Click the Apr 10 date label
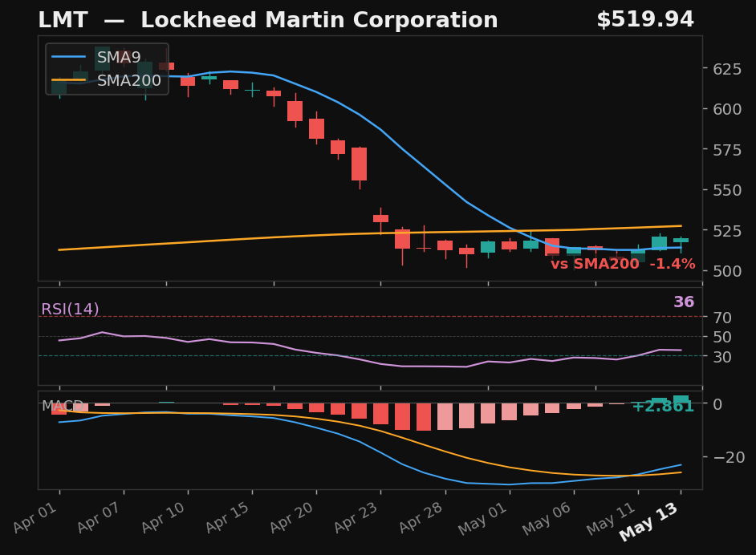The height and width of the screenshot is (555, 756). pos(164,517)
